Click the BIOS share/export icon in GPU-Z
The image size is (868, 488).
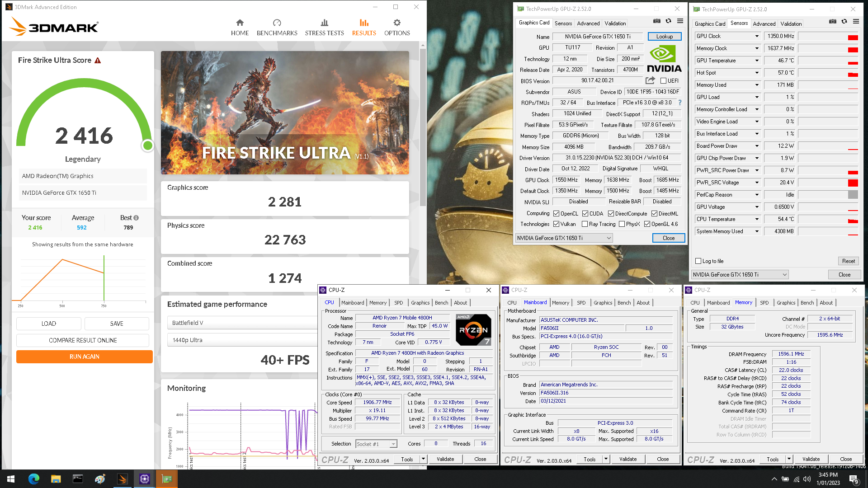(x=650, y=80)
